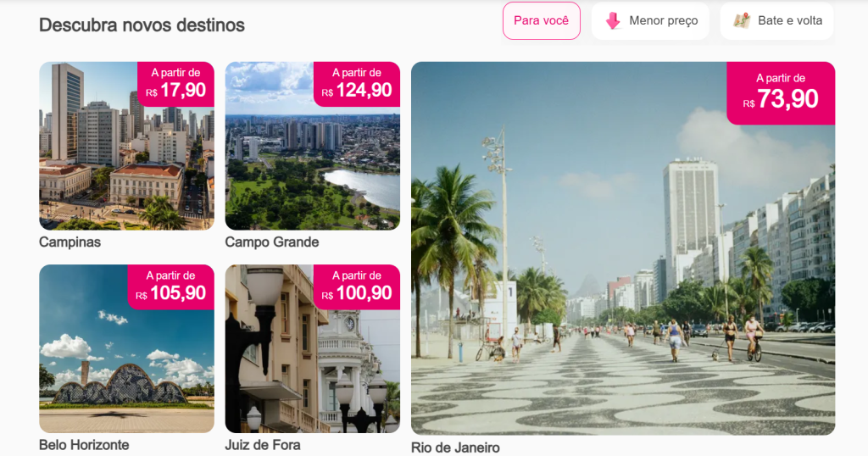
Task: Click the map icon on Bate e volta
Action: tap(741, 21)
